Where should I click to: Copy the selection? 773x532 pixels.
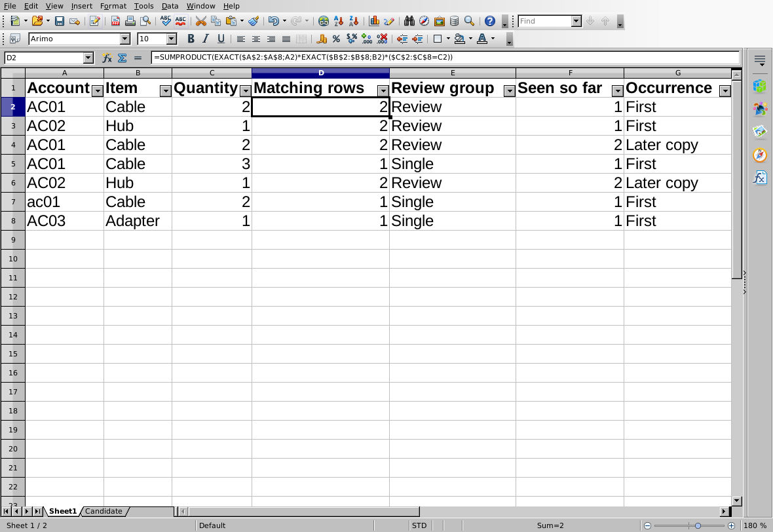coord(216,21)
